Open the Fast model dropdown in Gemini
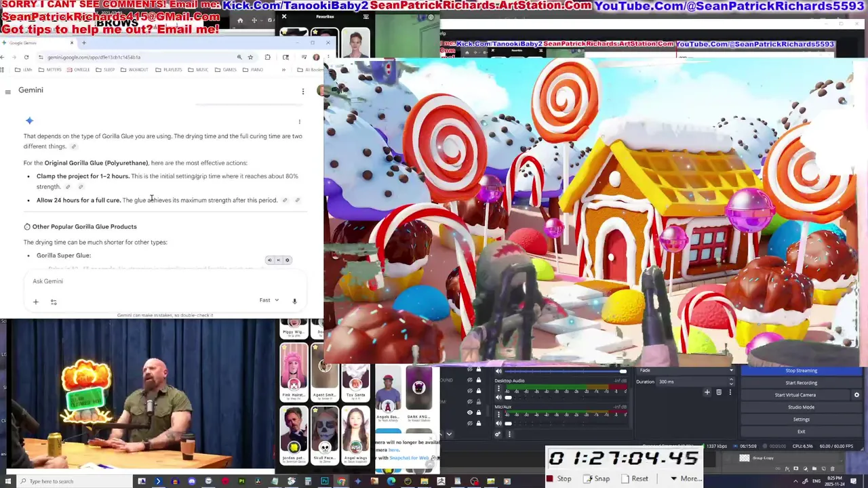The height and width of the screenshot is (488, 868). point(269,300)
